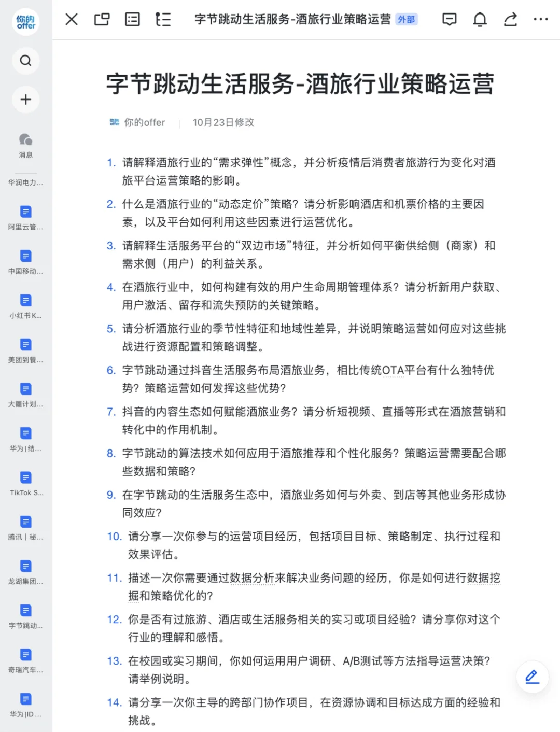Open 字节跳动… document in sidebar
The height and width of the screenshot is (732, 560).
click(26, 616)
